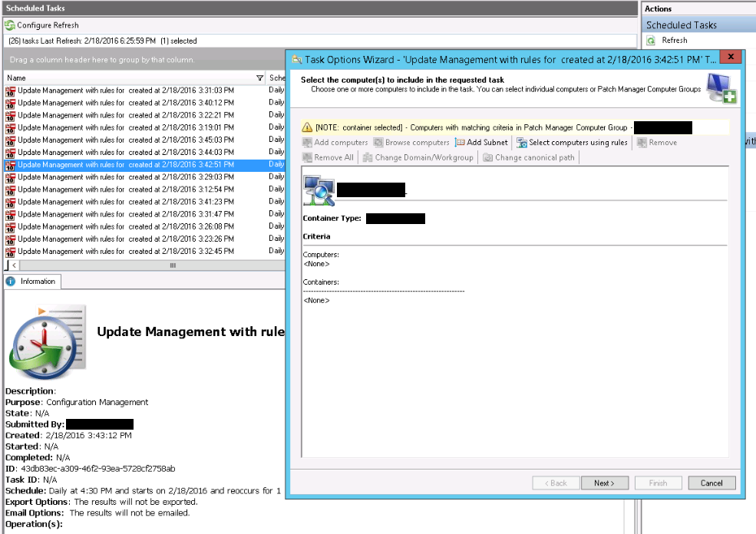Select the Information tab
The width and height of the screenshot is (756, 534).
32,282
